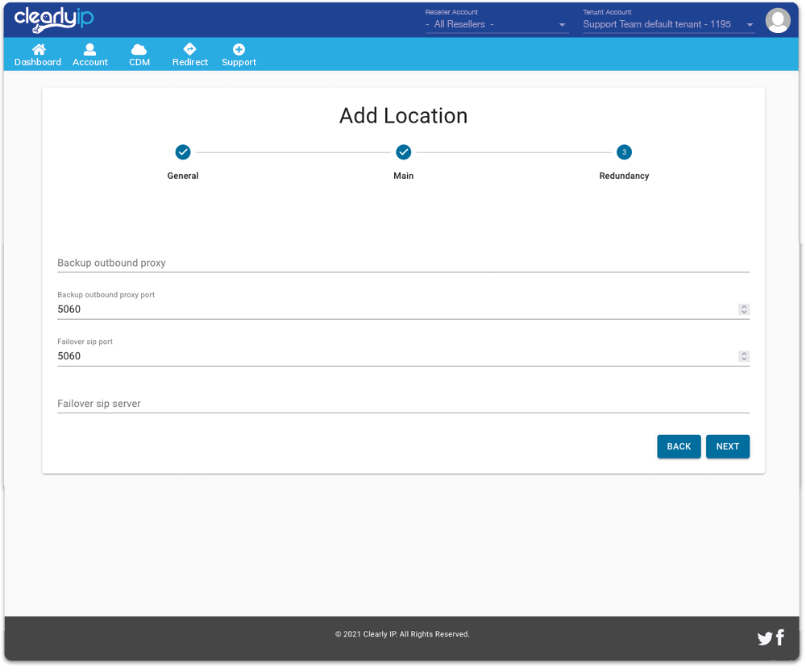Open the Redirect arrow icon
This screenshot has height=672, width=806.
point(190,49)
